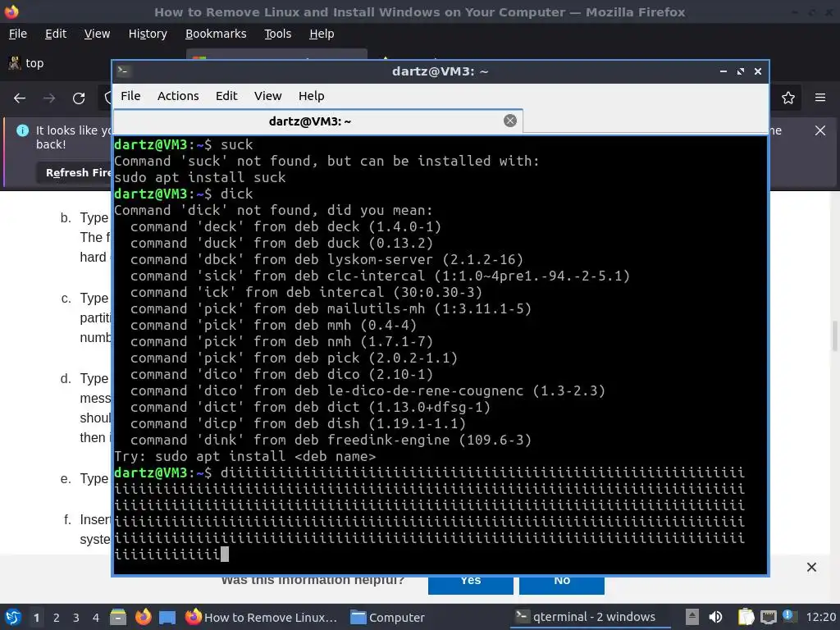
Task: Activate the 'How to Remove Linux...' taskbar entry
Action: pyautogui.click(x=262, y=617)
